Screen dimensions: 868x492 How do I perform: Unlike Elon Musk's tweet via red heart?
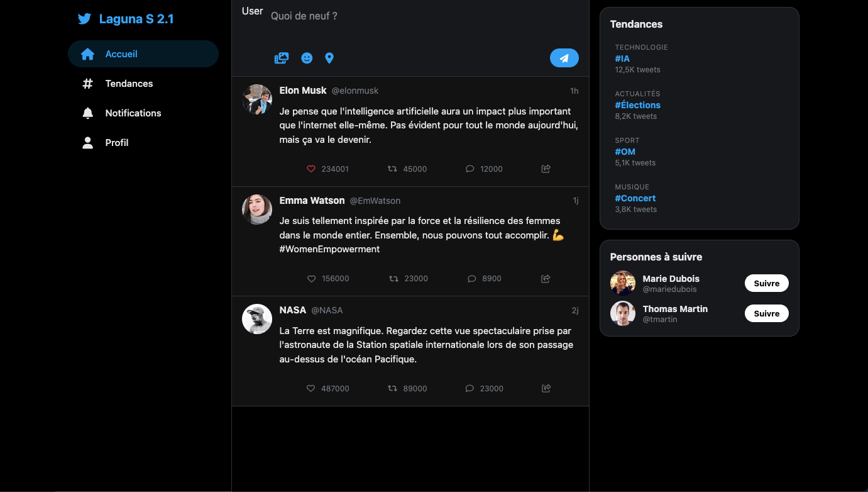point(310,169)
